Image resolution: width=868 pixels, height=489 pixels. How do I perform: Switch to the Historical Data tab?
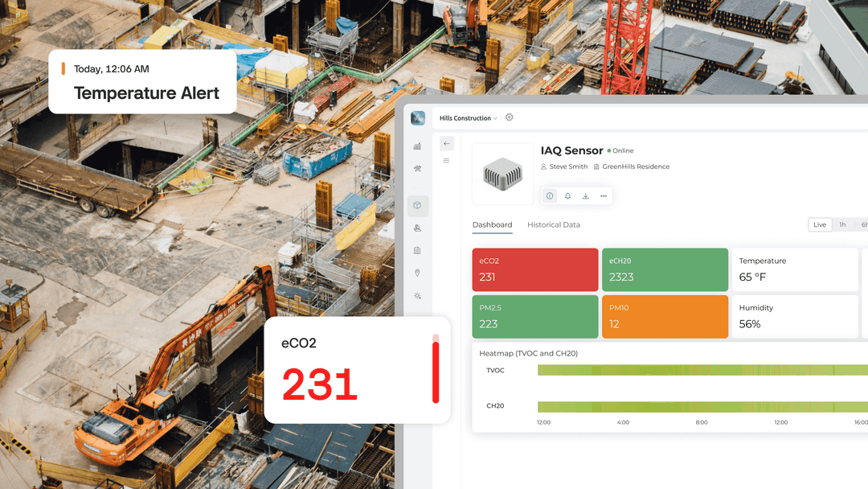pos(554,225)
